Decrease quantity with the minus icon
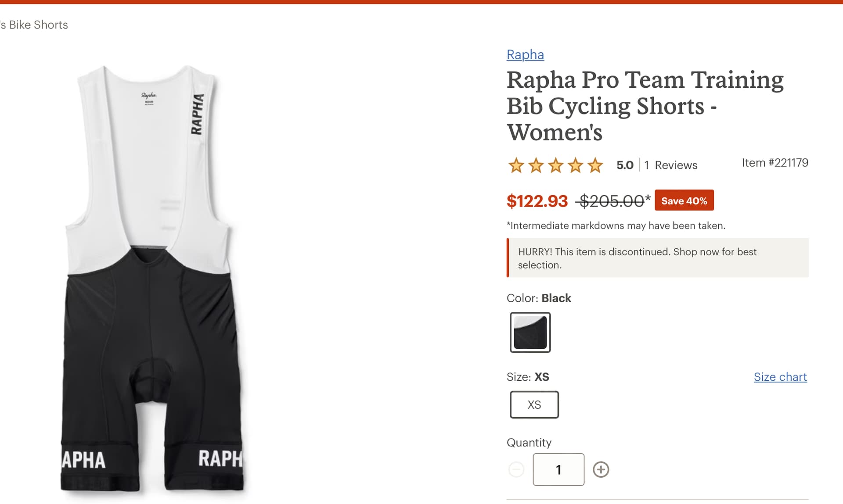This screenshot has width=843, height=504. (516, 469)
